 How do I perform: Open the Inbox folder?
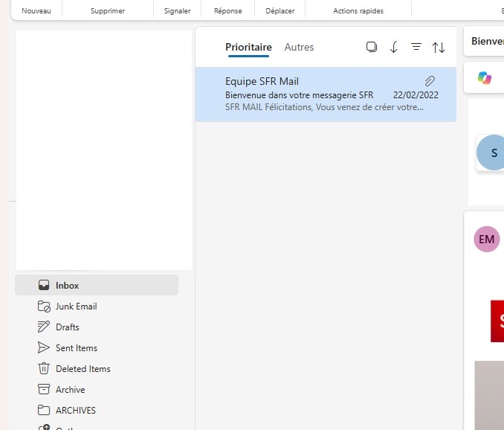click(x=97, y=285)
